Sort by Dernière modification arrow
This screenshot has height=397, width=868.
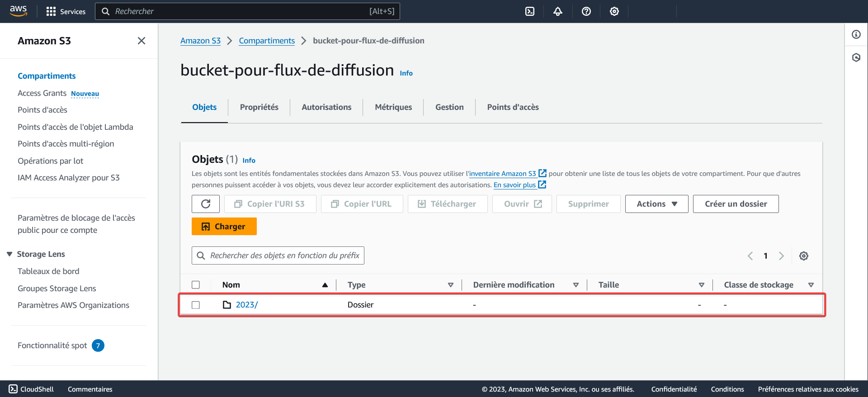tap(576, 285)
